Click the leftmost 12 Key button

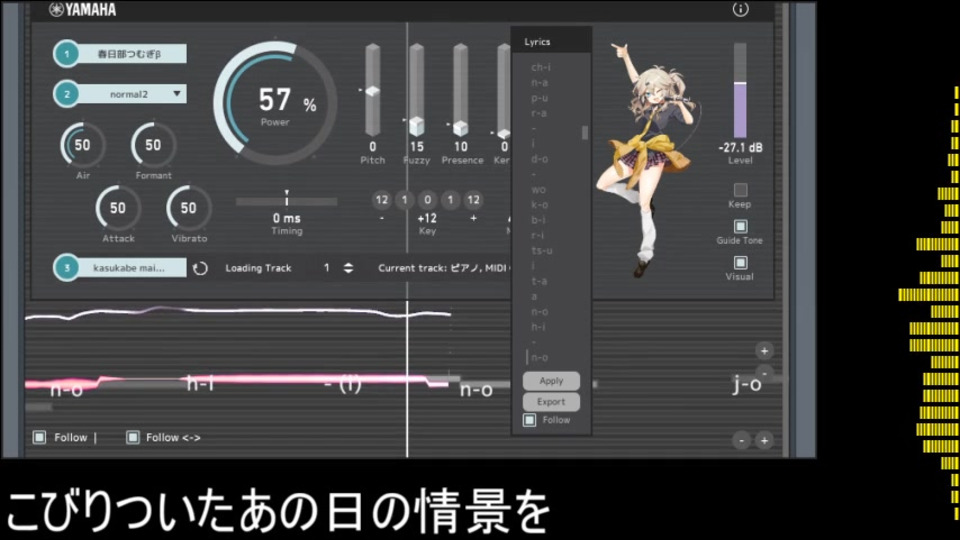pyautogui.click(x=381, y=200)
